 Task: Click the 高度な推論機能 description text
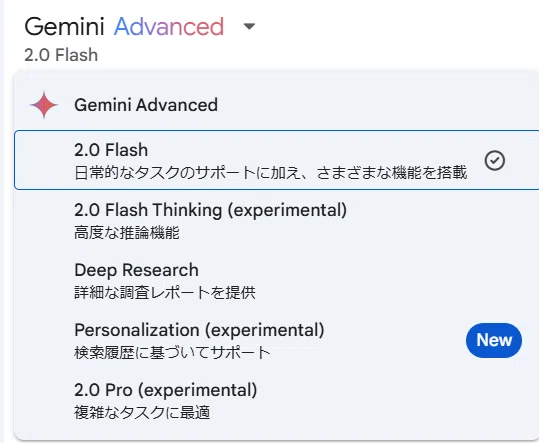[x=127, y=233]
